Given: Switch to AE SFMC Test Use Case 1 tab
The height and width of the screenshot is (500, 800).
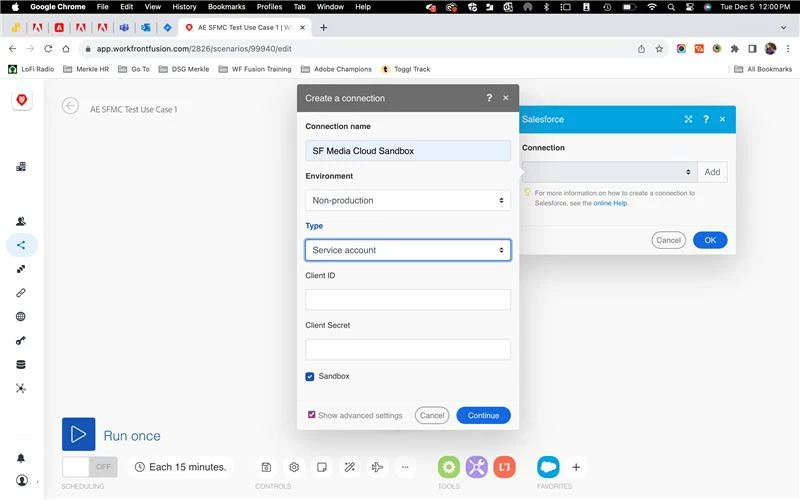Looking at the screenshot, I should click(244, 28).
